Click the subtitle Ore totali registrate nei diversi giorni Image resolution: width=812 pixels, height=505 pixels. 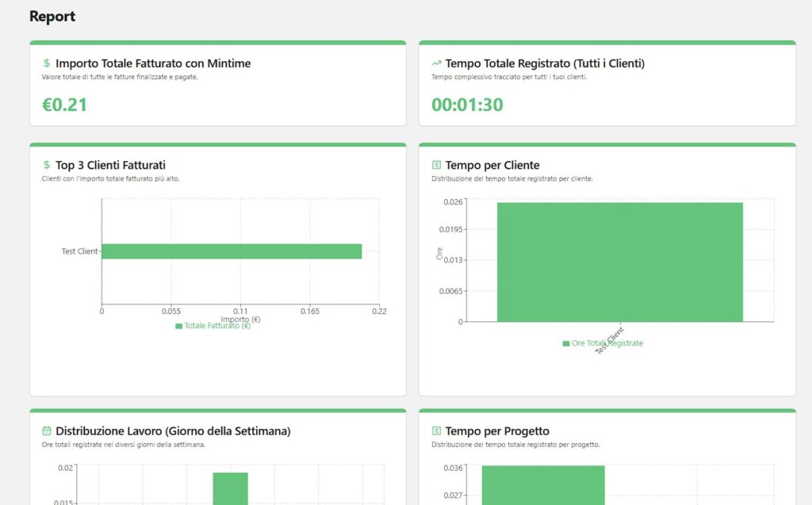(123, 445)
